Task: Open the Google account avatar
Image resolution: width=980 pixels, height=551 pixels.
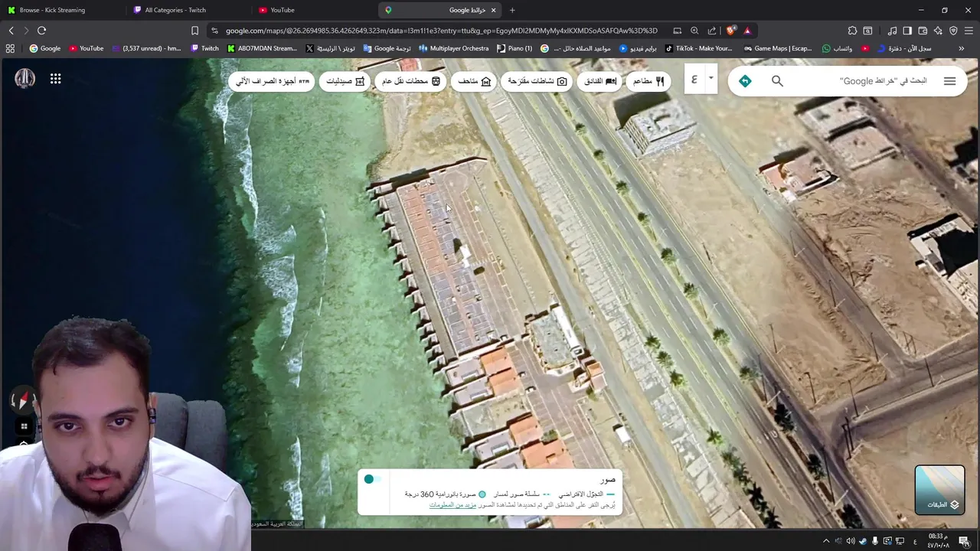Action: pyautogui.click(x=24, y=78)
